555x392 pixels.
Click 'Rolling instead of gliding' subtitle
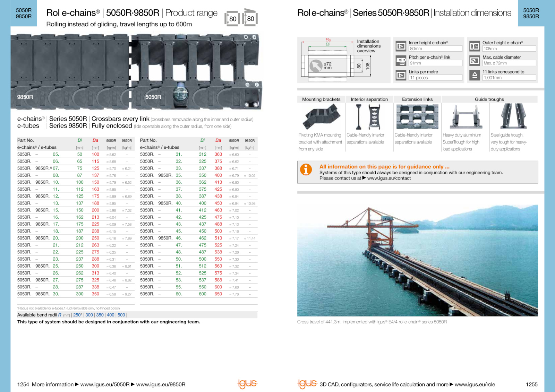tap(119, 24)
